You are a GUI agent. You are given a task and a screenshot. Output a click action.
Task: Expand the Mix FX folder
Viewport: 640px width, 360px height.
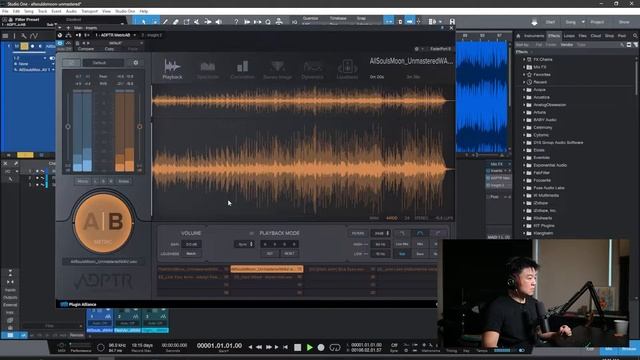(x=524, y=67)
